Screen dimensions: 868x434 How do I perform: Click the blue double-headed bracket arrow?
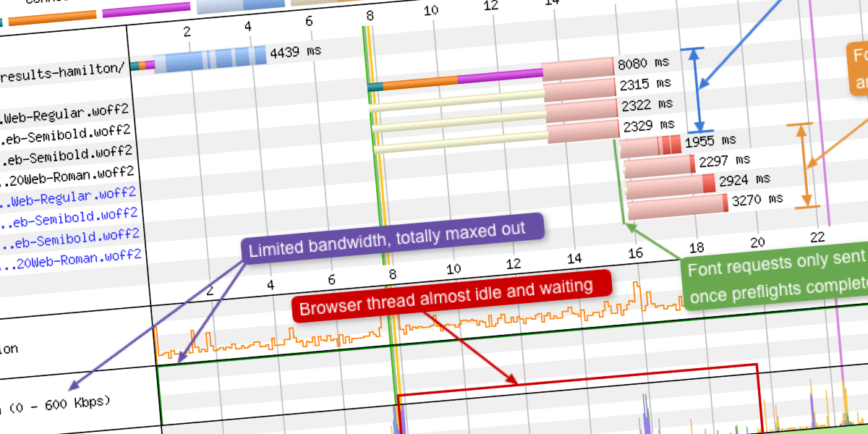pos(695,88)
